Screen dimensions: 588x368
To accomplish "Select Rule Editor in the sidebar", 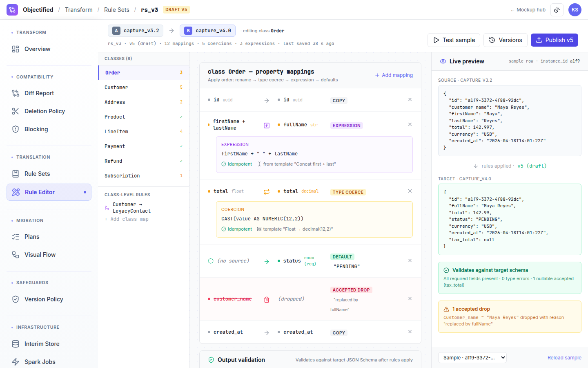I will click(x=49, y=192).
